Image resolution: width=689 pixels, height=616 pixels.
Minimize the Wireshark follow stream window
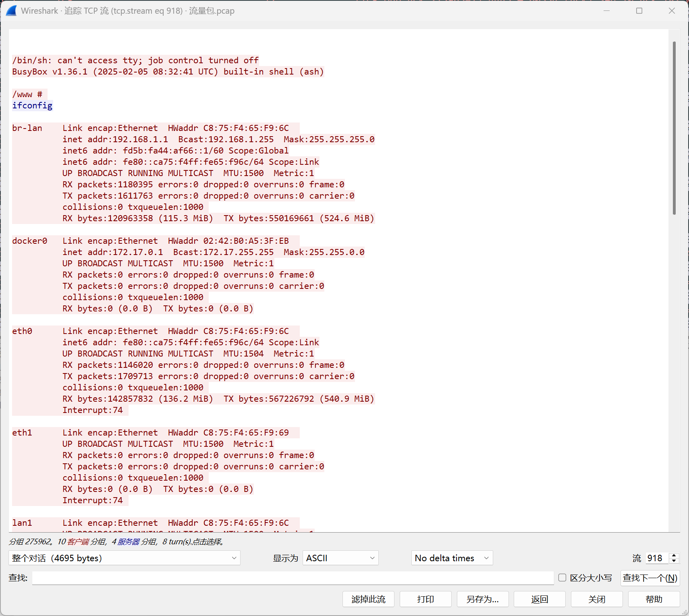click(607, 11)
